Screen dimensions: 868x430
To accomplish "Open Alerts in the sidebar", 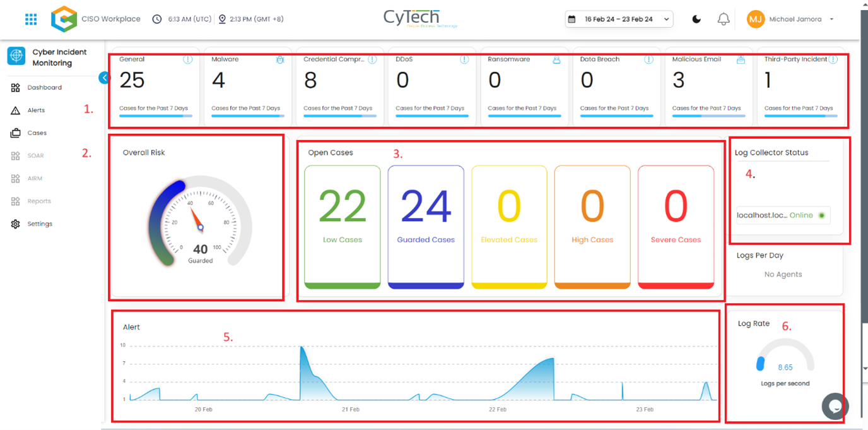I will pyautogui.click(x=36, y=110).
